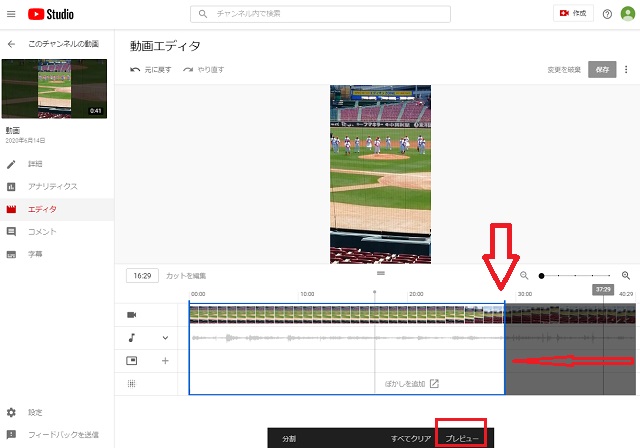This screenshot has height=448, width=640.
Task: Open フィードバックを送信 menu item
Action: tap(63, 435)
